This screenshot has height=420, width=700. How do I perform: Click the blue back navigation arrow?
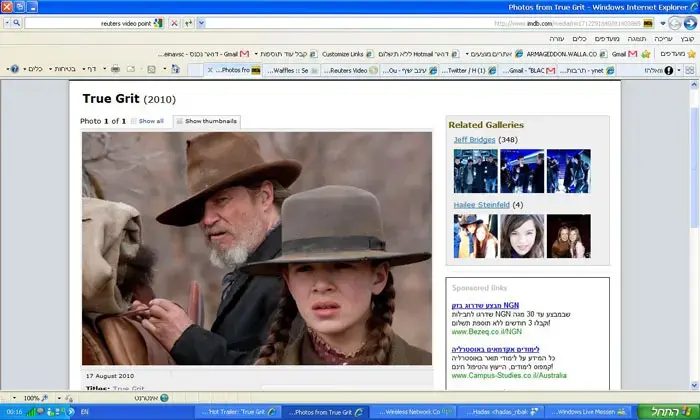coord(691,23)
